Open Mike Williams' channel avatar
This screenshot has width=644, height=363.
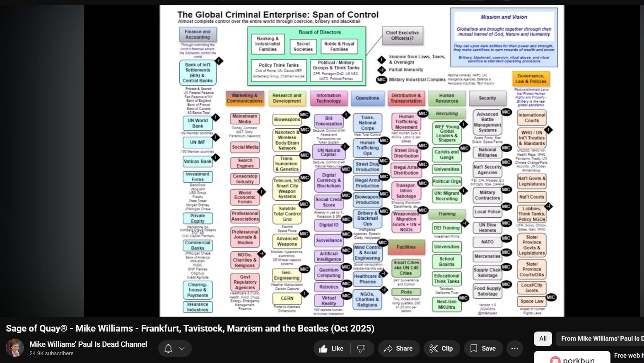15,348
